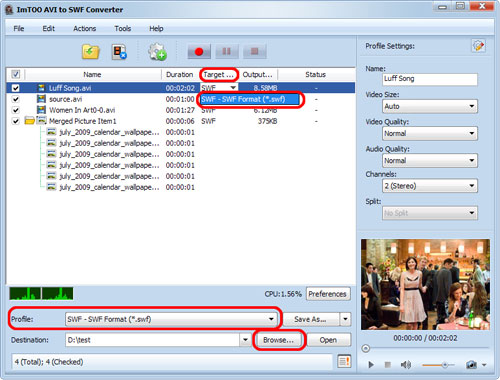Uncheck the source.avi checkbox

point(16,99)
